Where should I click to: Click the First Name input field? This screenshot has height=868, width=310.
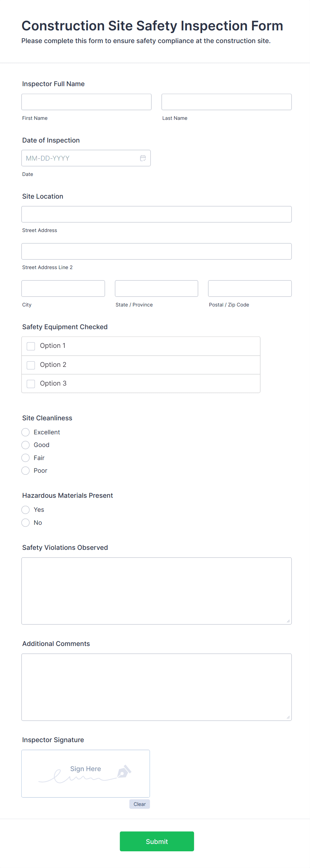86,102
